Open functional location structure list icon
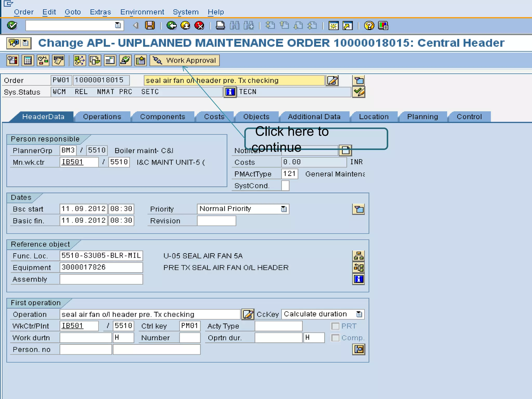The height and width of the screenshot is (399, 532). pyautogui.click(x=358, y=256)
